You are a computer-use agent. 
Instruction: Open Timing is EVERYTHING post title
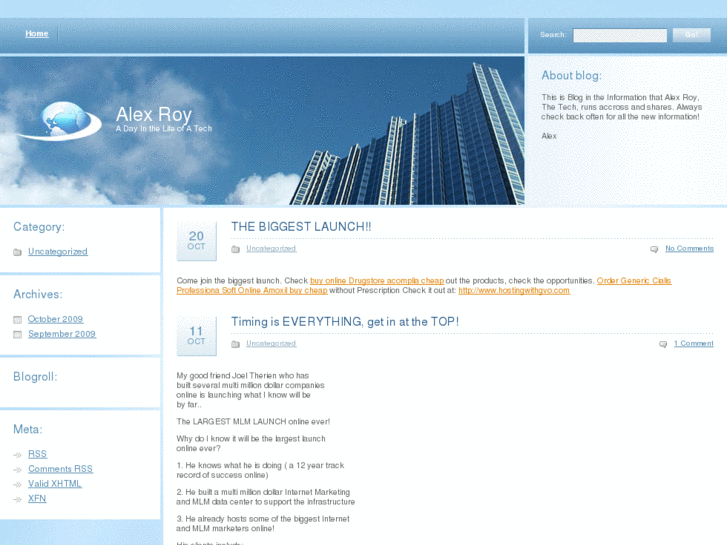click(345, 322)
